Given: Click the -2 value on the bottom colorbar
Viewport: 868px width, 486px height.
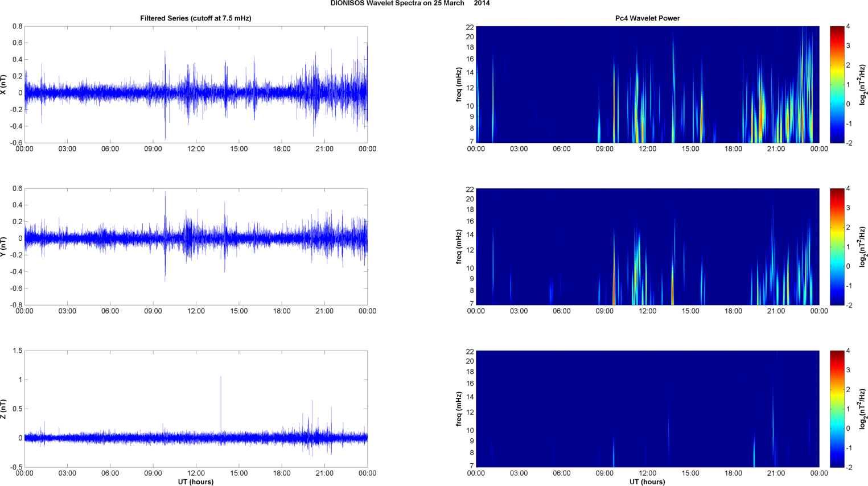Looking at the screenshot, I should 849,468.
